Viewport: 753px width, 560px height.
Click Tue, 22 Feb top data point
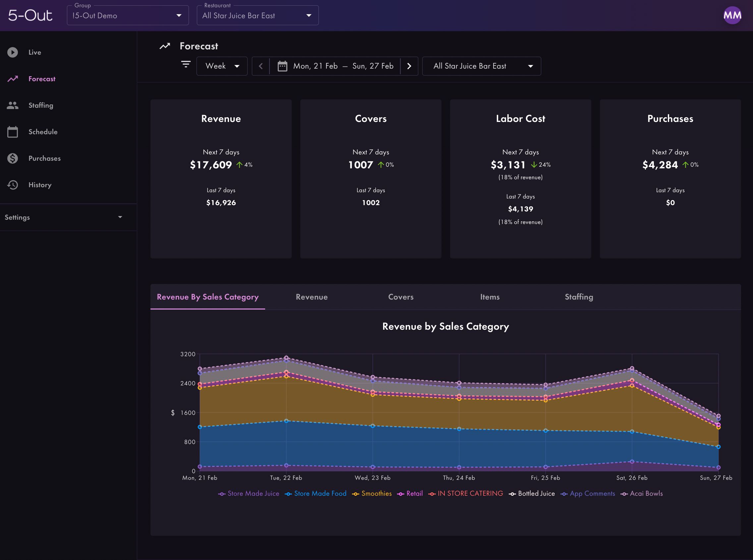pyautogui.click(x=286, y=358)
